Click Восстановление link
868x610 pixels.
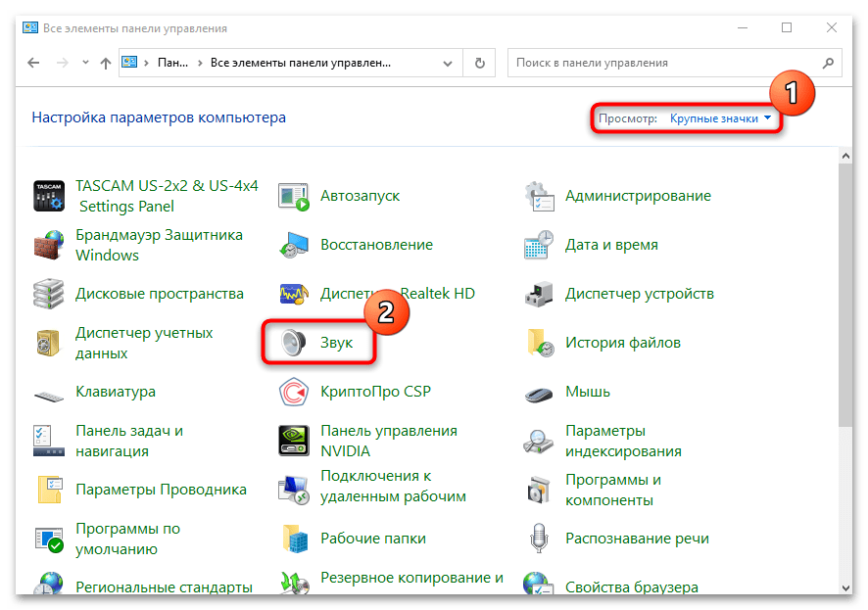pos(376,245)
